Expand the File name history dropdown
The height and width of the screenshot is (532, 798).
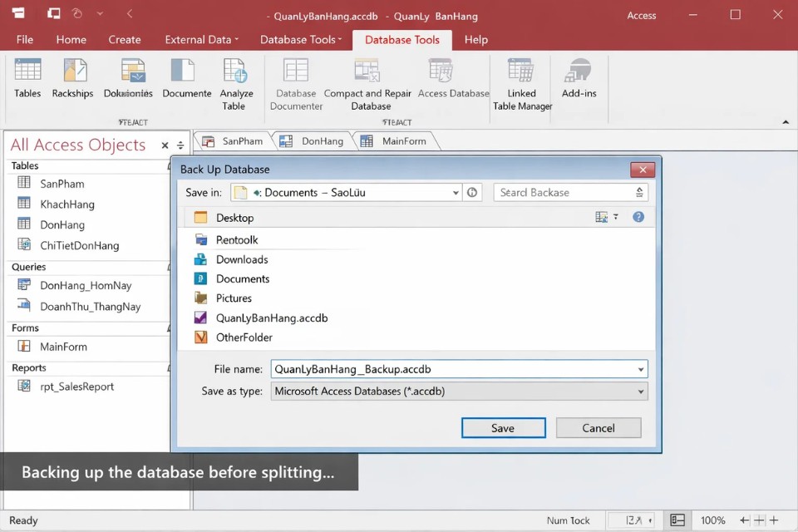(x=640, y=370)
